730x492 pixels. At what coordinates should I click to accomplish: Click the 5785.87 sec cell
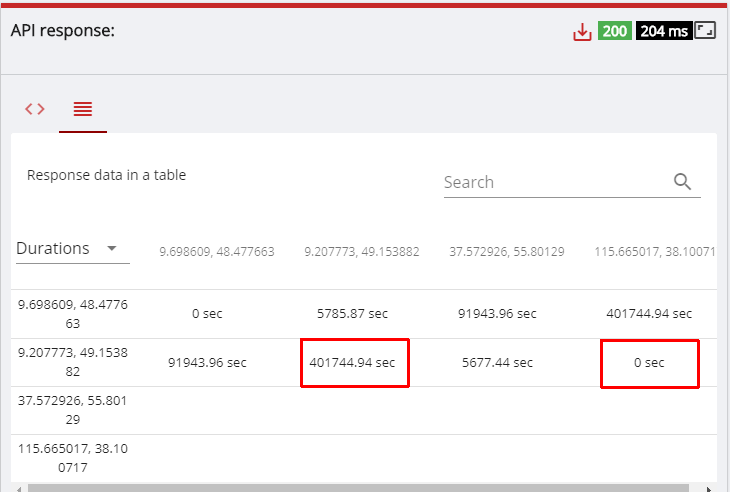pos(352,314)
